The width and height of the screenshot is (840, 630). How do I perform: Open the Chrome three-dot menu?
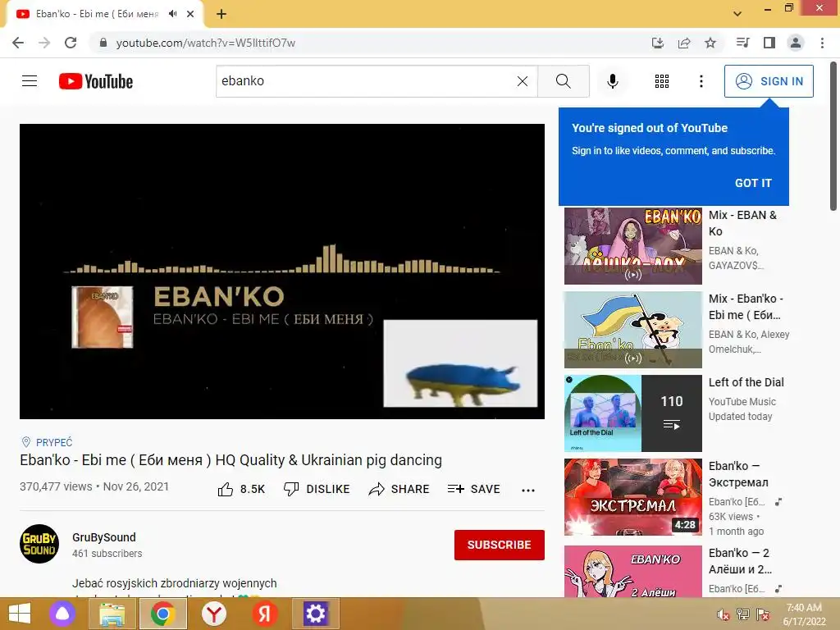point(822,43)
